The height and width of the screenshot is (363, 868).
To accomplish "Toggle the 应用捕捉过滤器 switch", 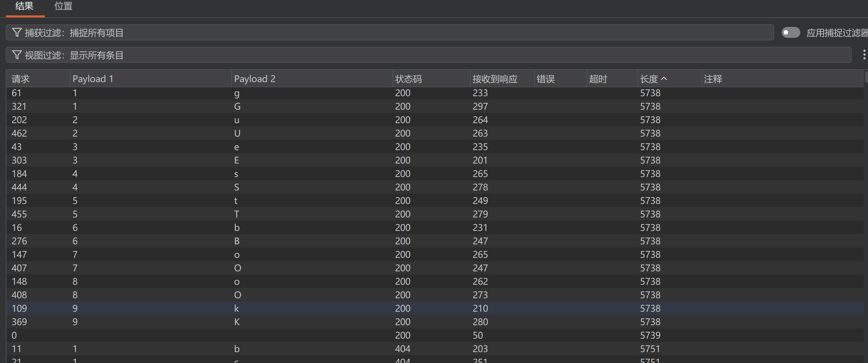I will coord(790,32).
